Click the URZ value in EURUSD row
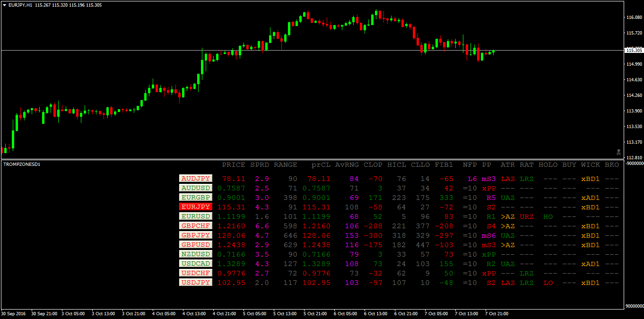The image size is (644, 319). tap(527, 217)
